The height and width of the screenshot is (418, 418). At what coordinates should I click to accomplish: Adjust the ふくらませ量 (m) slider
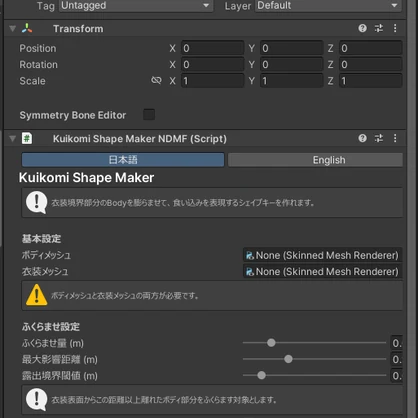coord(314,343)
